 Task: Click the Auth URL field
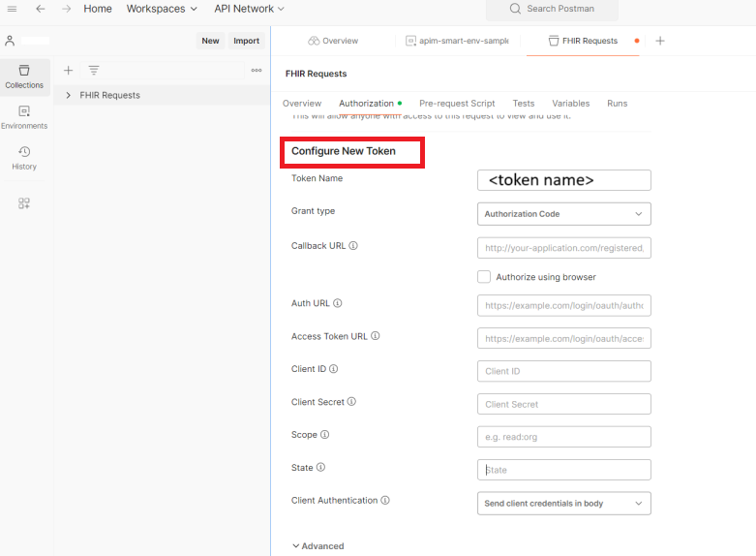[x=564, y=305]
